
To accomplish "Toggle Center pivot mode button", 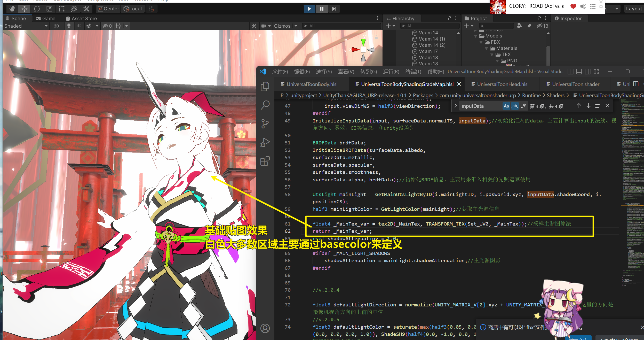I will 108,9.
